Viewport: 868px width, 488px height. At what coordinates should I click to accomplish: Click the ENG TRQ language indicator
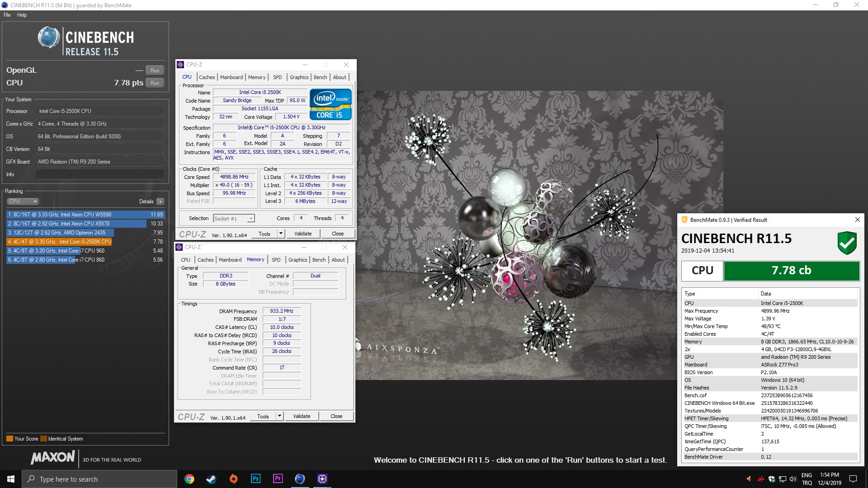coord(807,479)
